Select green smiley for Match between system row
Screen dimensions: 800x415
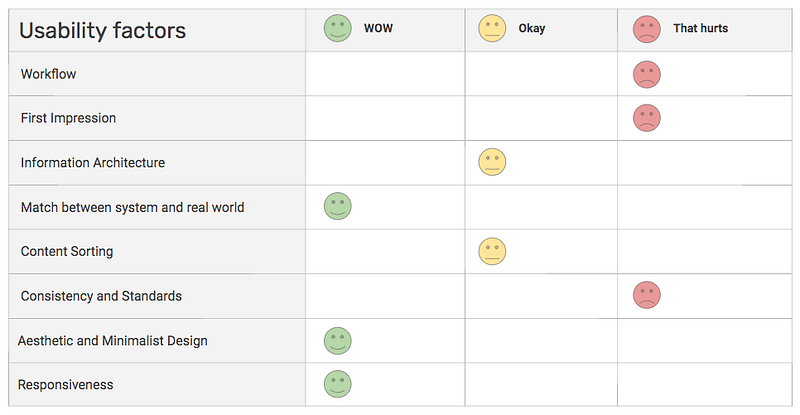tap(338, 207)
